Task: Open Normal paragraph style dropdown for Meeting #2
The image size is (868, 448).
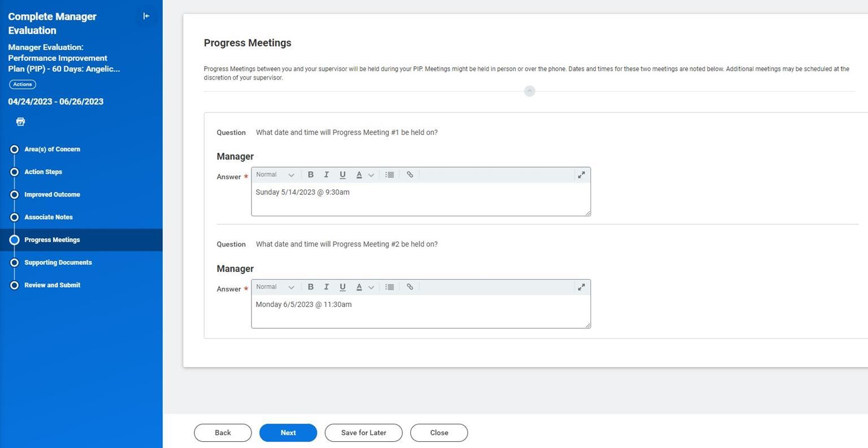Action: point(275,287)
